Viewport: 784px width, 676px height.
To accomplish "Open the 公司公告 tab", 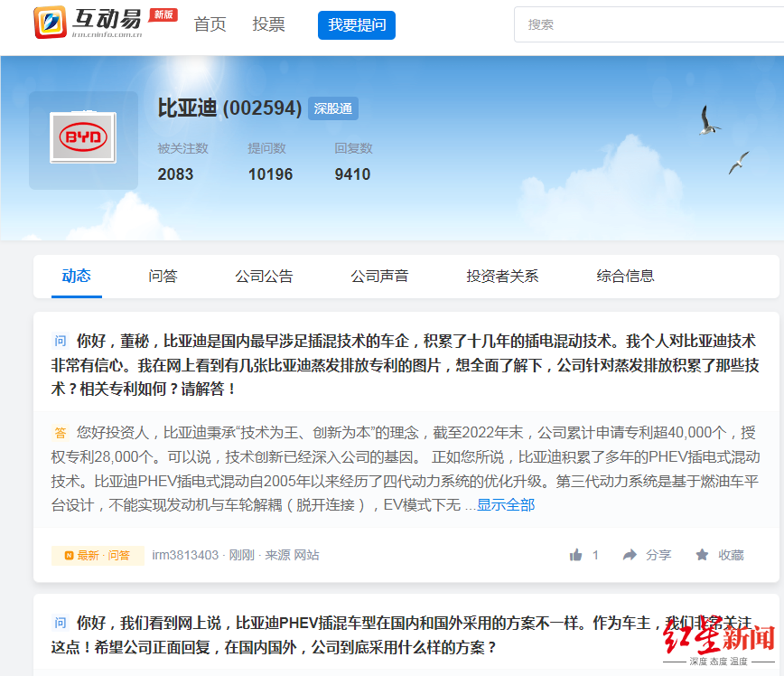I will [264, 276].
